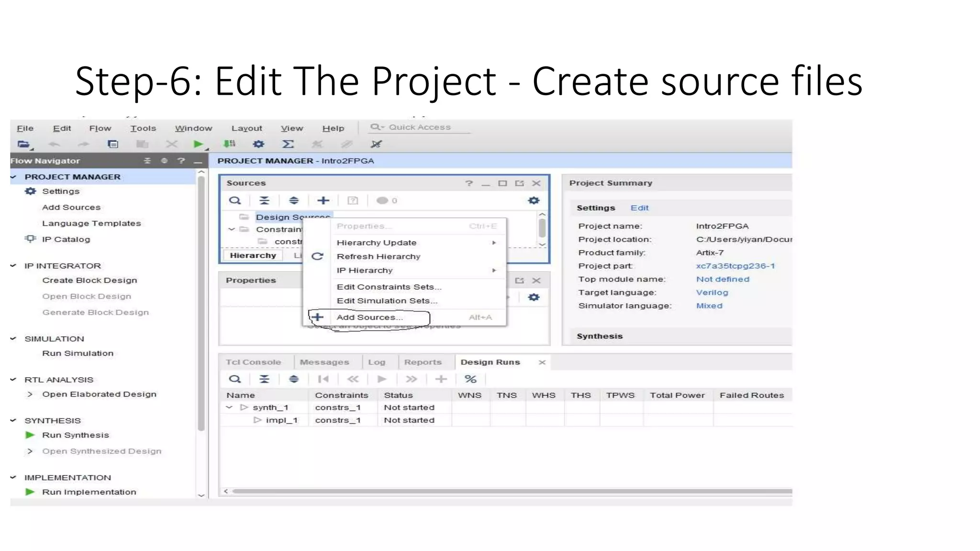Viewport: 980px width, 551px height.
Task: Collapse the Constraints folder in Sources tree
Action: (x=232, y=230)
